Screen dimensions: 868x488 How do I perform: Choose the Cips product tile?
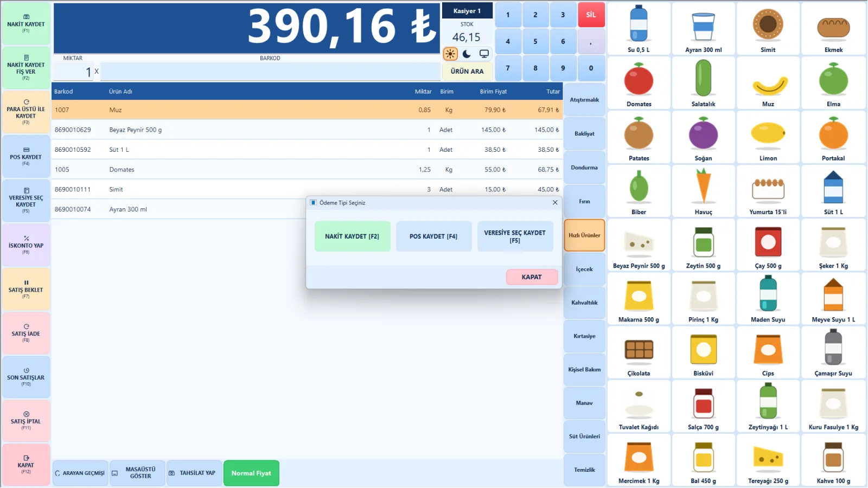tap(768, 352)
